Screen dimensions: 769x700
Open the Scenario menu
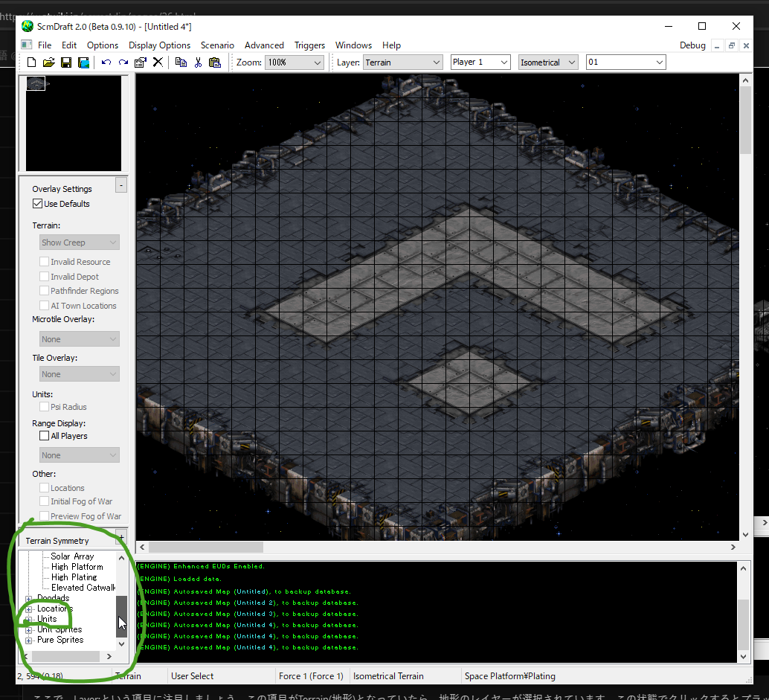click(217, 45)
